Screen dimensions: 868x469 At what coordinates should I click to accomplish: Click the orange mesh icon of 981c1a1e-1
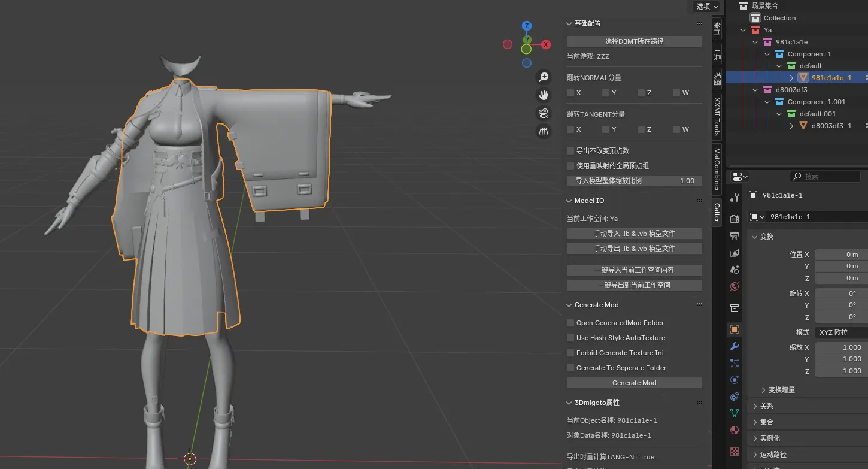tap(803, 78)
